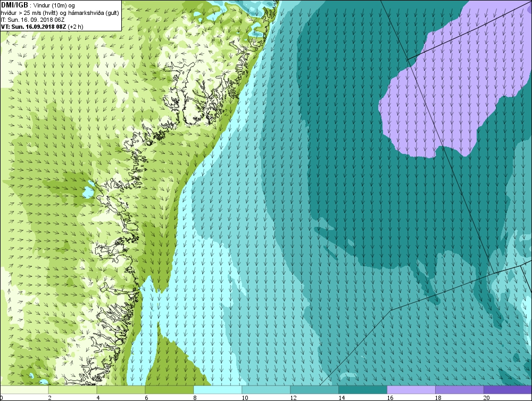
Task: Click the 6–8 m/s olive green legend swatch
Action: point(169,390)
